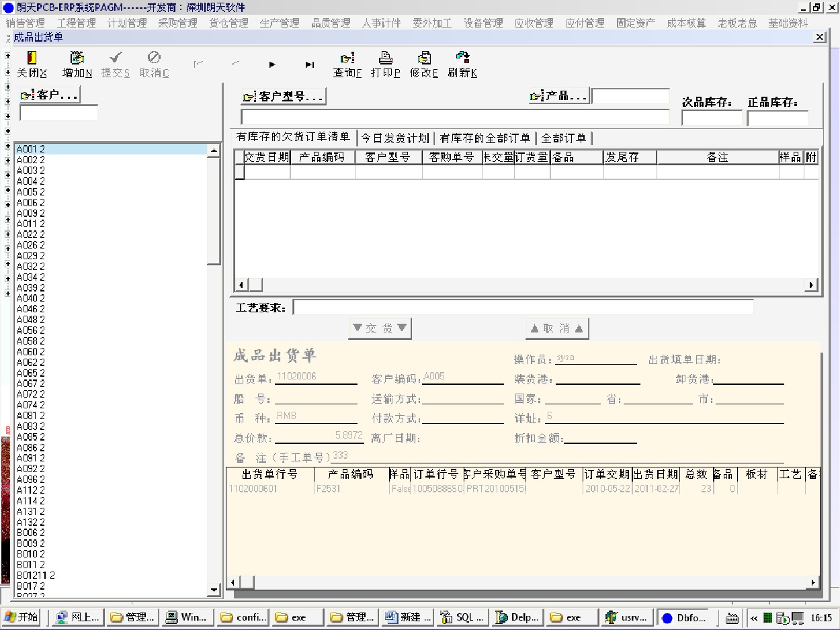Click the customer list scroll-down arrow
The height and width of the screenshot is (630, 840).
point(214,589)
